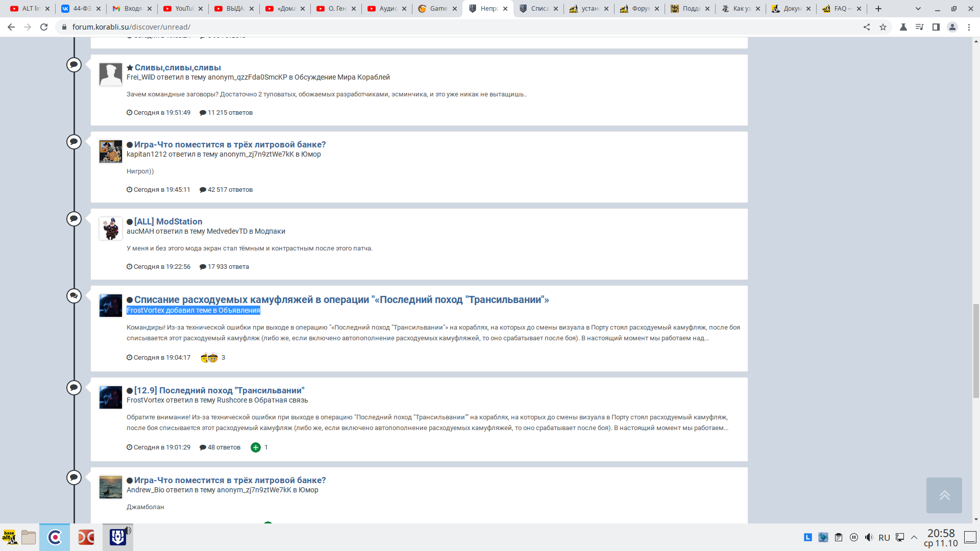Image resolution: width=980 pixels, height=551 pixels.
Task: Open topic Сливы,сливы,сливы
Action: (x=178, y=67)
